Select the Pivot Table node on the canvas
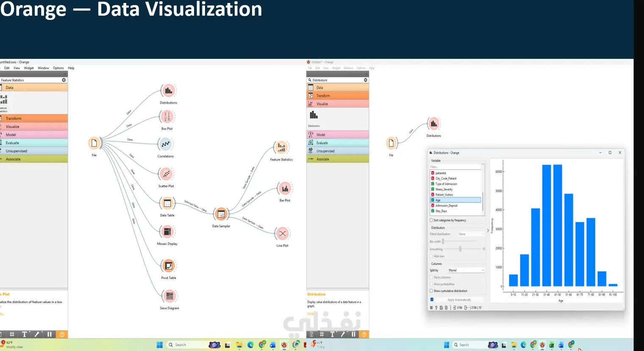Screen dimensions: 644x351 click(x=169, y=266)
